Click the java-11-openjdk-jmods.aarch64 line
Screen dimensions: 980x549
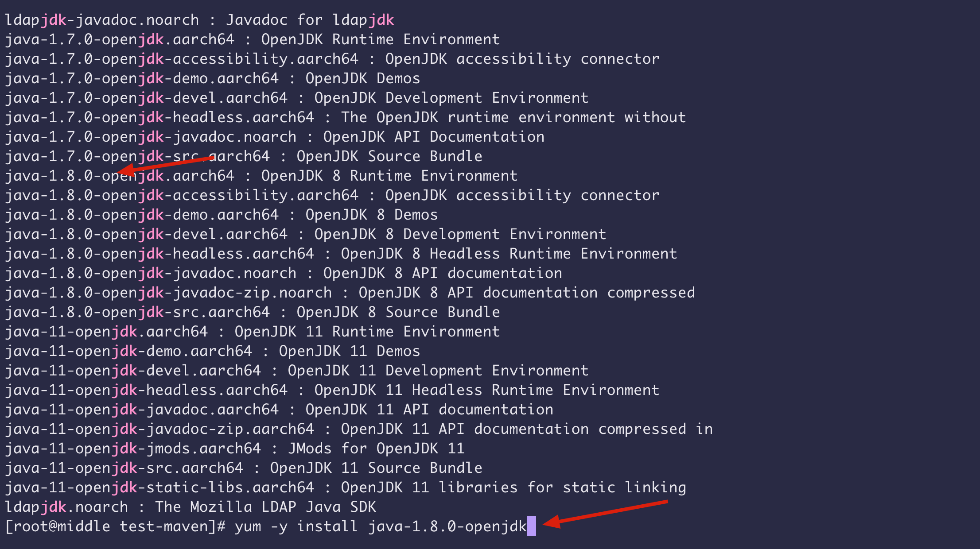point(234,448)
